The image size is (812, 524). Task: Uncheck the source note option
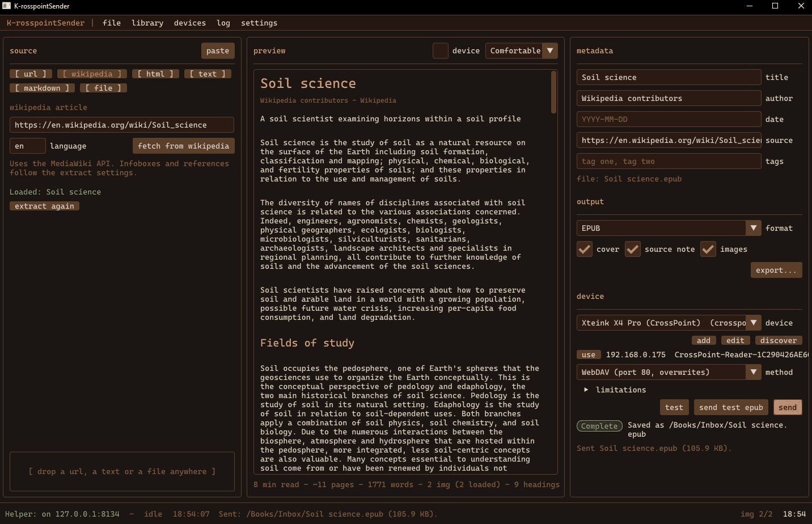[633, 249]
